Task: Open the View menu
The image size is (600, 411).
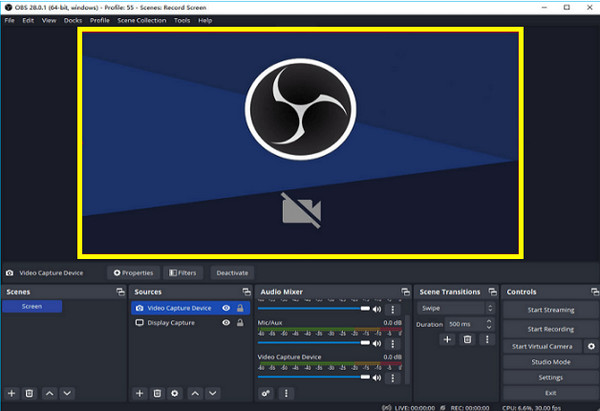Action: tap(49, 21)
